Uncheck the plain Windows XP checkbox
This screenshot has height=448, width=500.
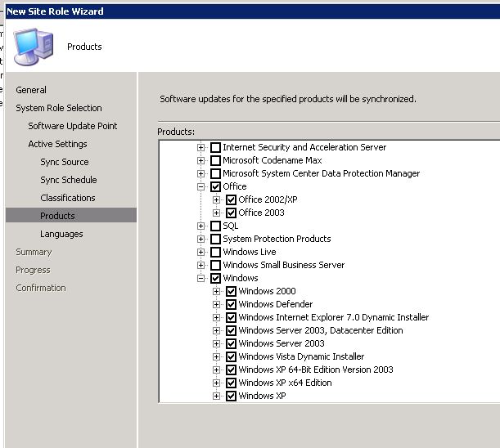pos(232,396)
